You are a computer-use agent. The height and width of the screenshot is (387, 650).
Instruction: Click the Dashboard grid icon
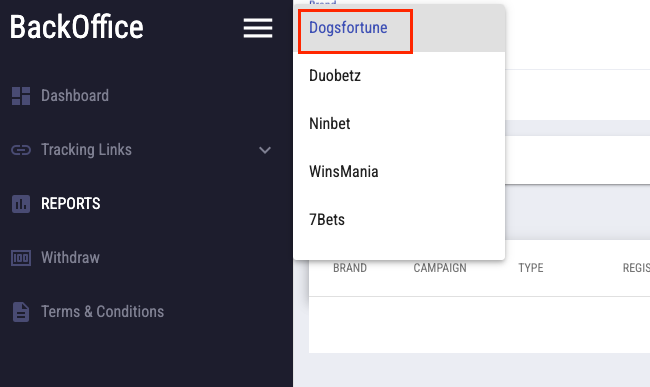pos(21,96)
